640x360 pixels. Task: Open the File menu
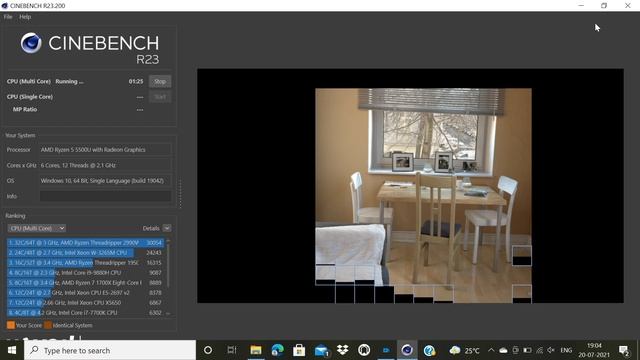[8, 17]
